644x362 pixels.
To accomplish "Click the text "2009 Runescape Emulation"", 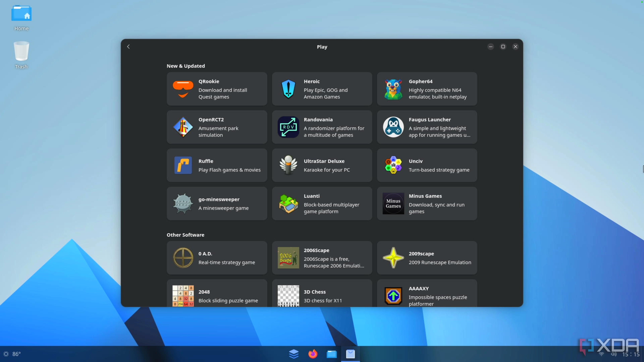I will tap(440, 262).
